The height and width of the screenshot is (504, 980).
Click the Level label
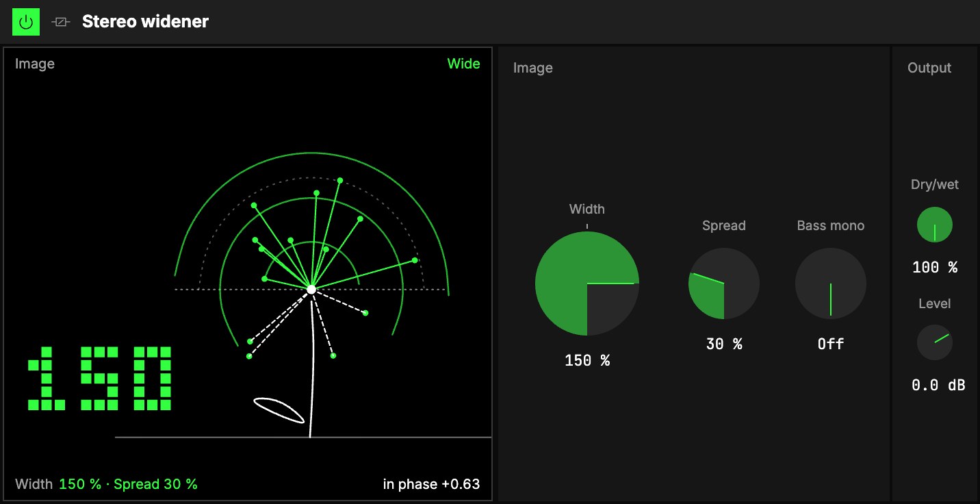[935, 303]
